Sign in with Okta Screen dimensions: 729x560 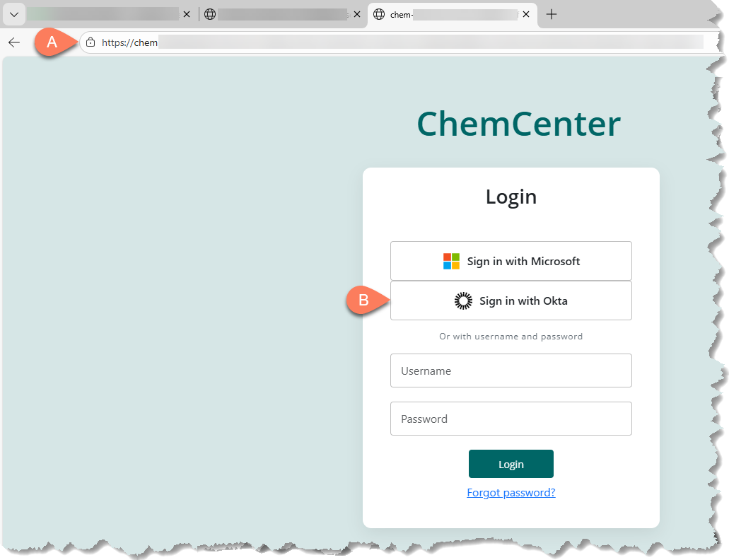(x=511, y=301)
